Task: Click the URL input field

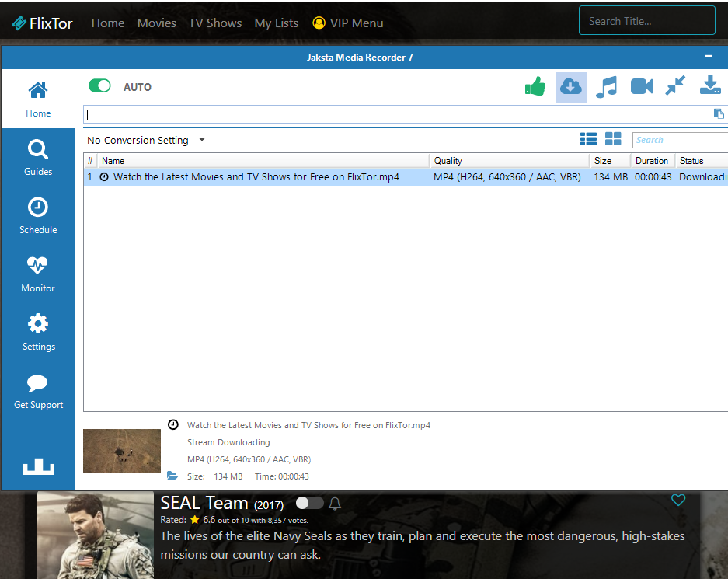Action: [399, 114]
